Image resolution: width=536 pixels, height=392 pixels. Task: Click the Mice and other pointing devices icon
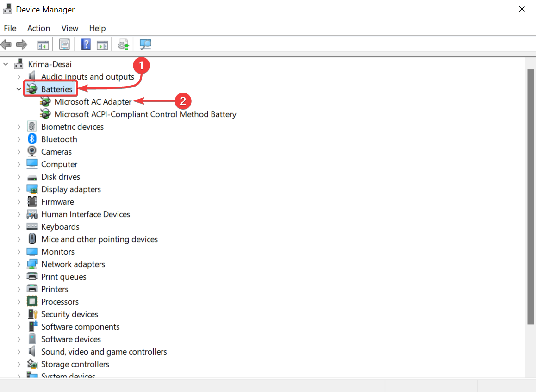coord(32,239)
